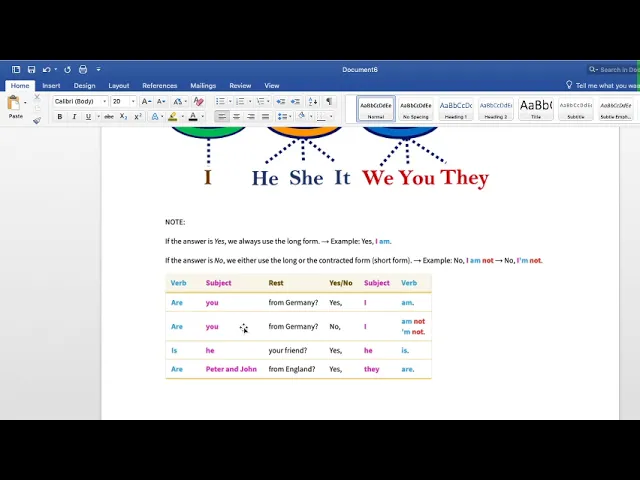The height and width of the screenshot is (480, 640).
Task: Justify the paragraph text
Action: 265,117
